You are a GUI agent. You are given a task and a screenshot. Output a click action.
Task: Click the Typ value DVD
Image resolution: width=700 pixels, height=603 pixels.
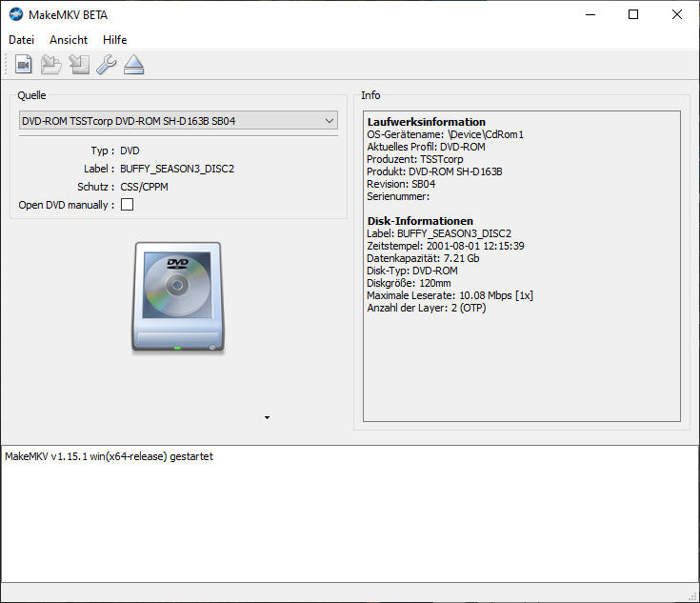[130, 151]
